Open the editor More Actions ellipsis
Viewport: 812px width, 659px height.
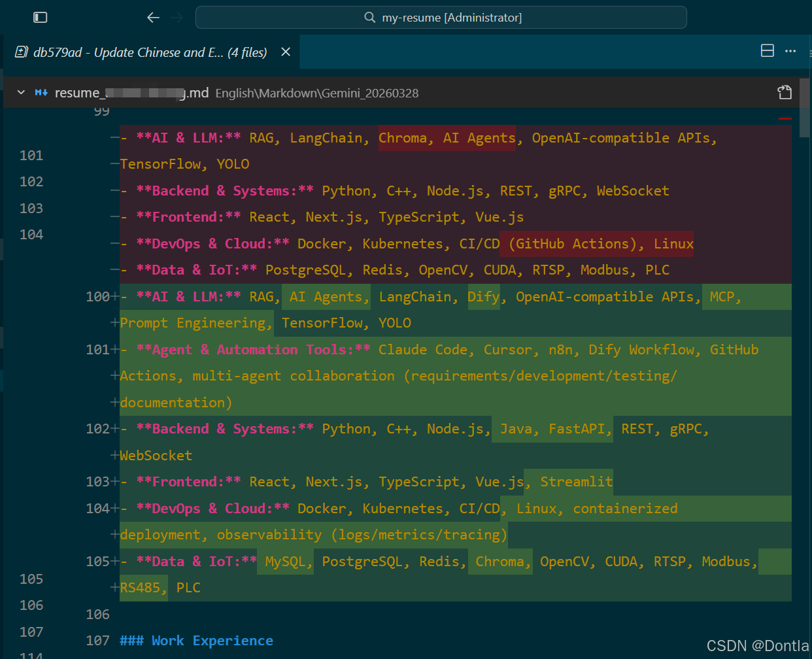[790, 51]
